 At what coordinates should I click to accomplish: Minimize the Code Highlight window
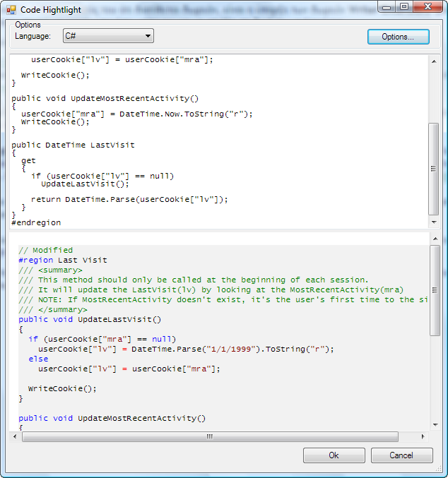386,7
